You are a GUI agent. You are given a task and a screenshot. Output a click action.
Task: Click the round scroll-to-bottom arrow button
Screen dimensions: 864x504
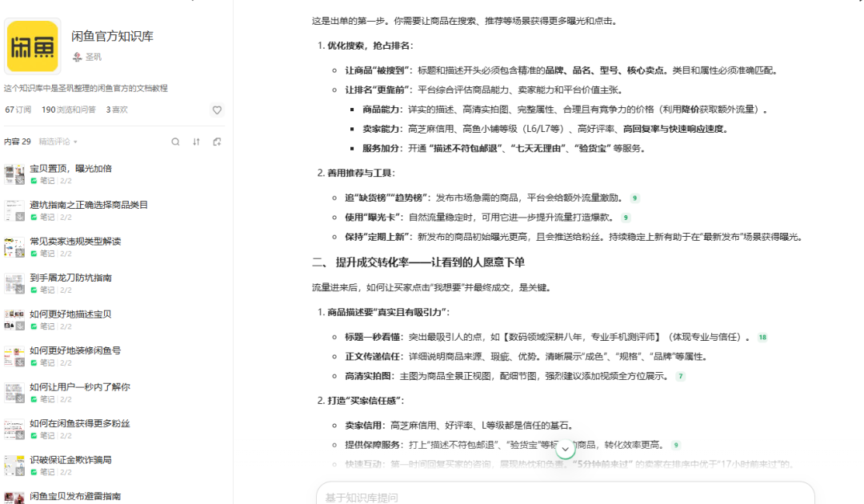coord(566,449)
